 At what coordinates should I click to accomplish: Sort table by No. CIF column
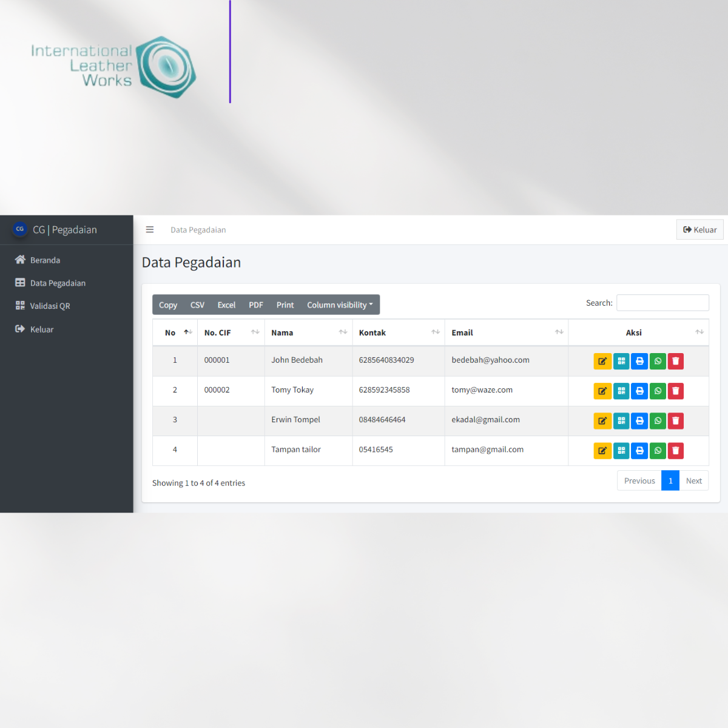pyautogui.click(x=231, y=332)
